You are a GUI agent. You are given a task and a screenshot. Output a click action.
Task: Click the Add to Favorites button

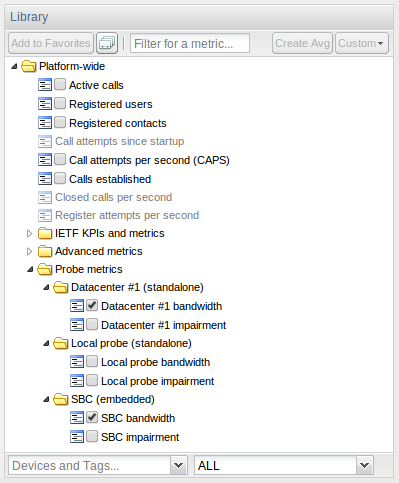(51, 43)
